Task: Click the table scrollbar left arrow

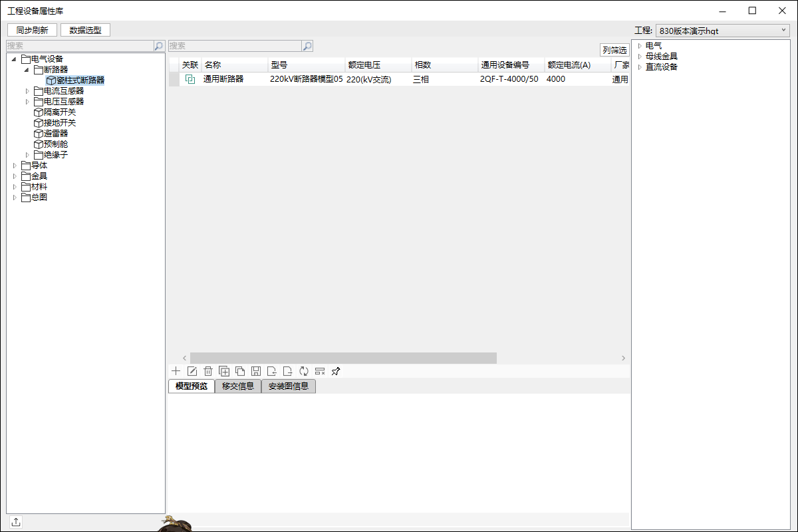Action: (x=185, y=358)
